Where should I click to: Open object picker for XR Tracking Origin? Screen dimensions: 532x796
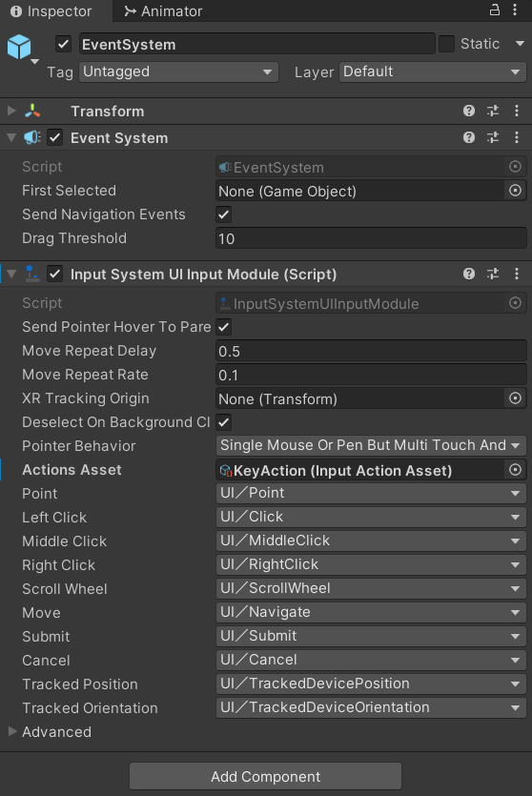point(515,398)
